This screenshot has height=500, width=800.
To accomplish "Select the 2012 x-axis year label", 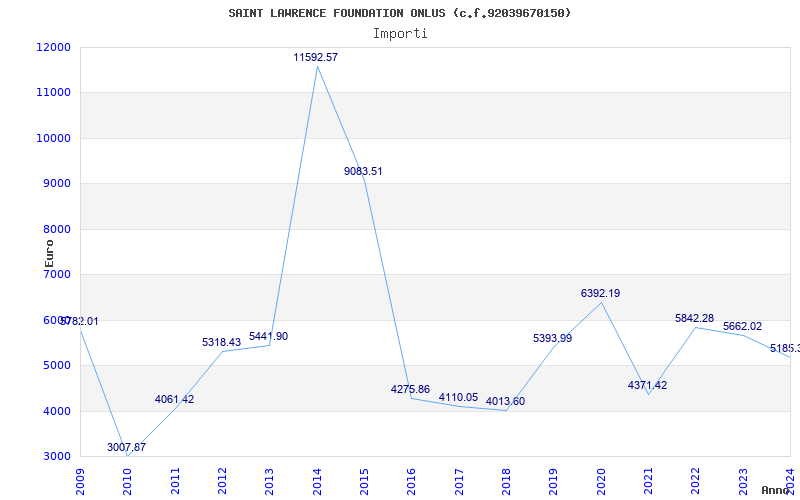I will pos(222,482).
